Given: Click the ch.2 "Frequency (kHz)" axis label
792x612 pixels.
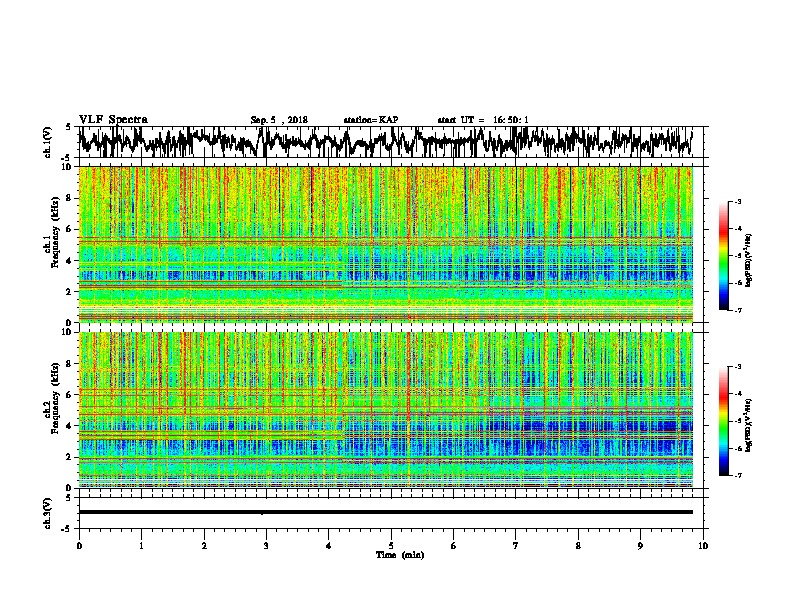Looking at the screenshot, I should [x=55, y=398].
